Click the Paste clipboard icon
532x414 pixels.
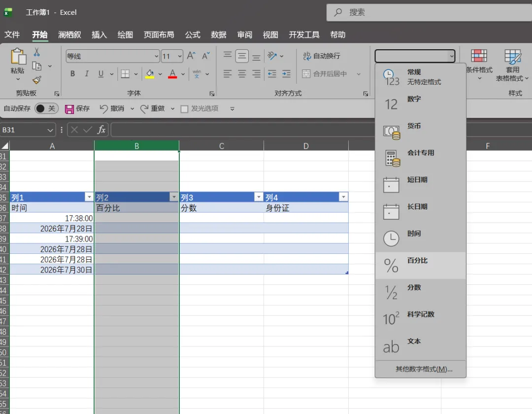(x=18, y=56)
